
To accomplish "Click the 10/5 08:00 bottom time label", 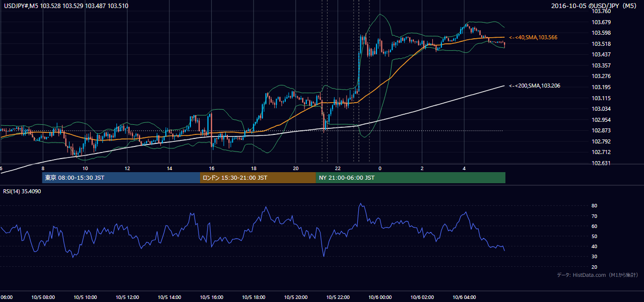I will (43, 297).
